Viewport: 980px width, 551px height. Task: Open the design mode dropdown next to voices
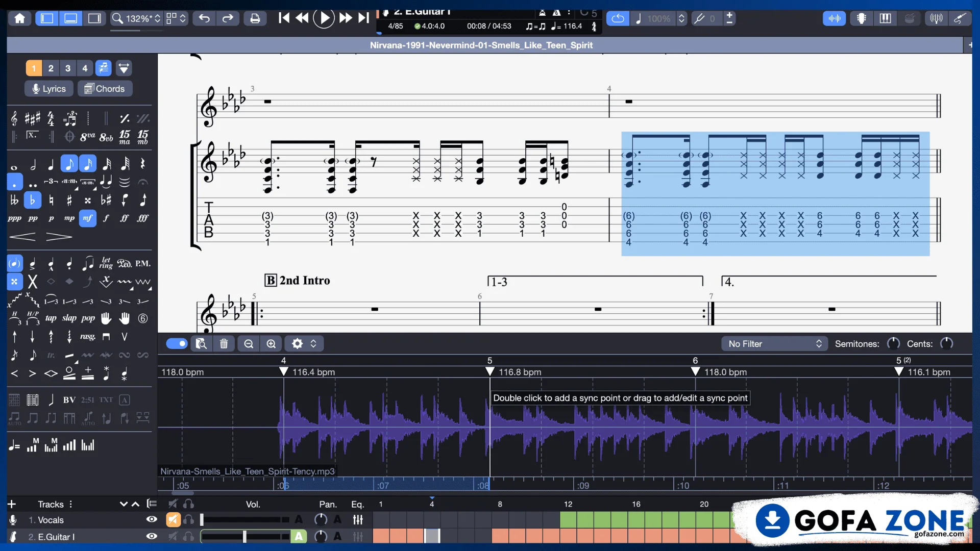pos(124,68)
